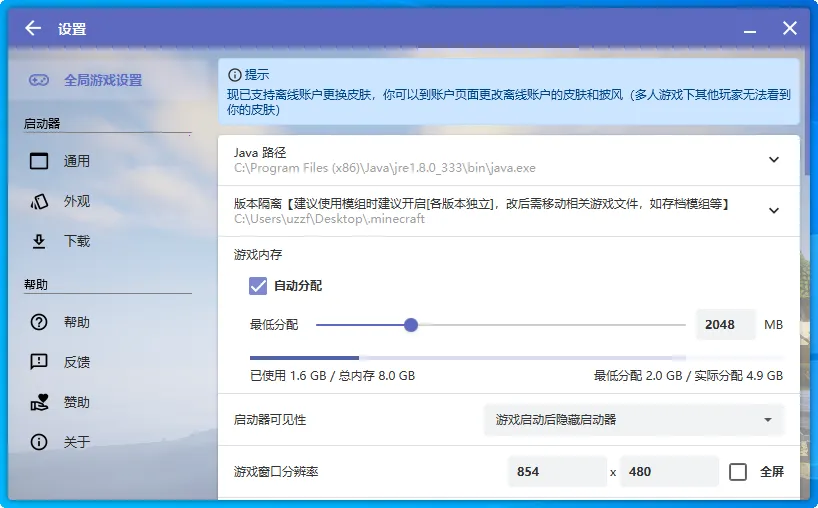Uncheck the 自动分配 checkbox
818x508 pixels.
click(x=258, y=286)
